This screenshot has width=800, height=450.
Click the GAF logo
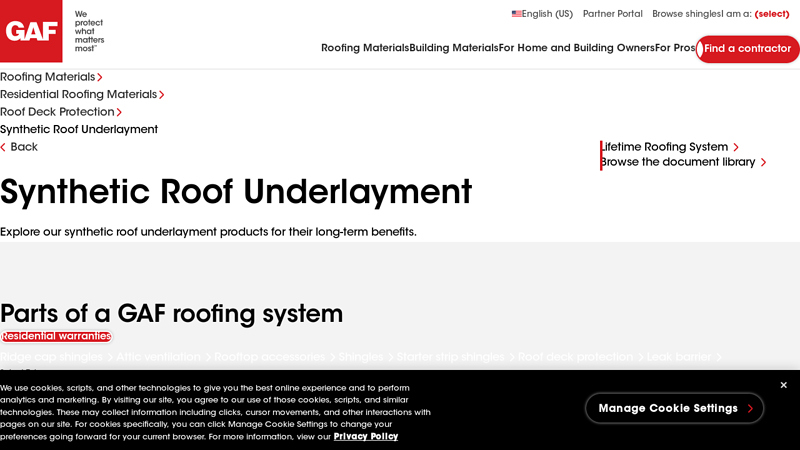[x=31, y=31]
